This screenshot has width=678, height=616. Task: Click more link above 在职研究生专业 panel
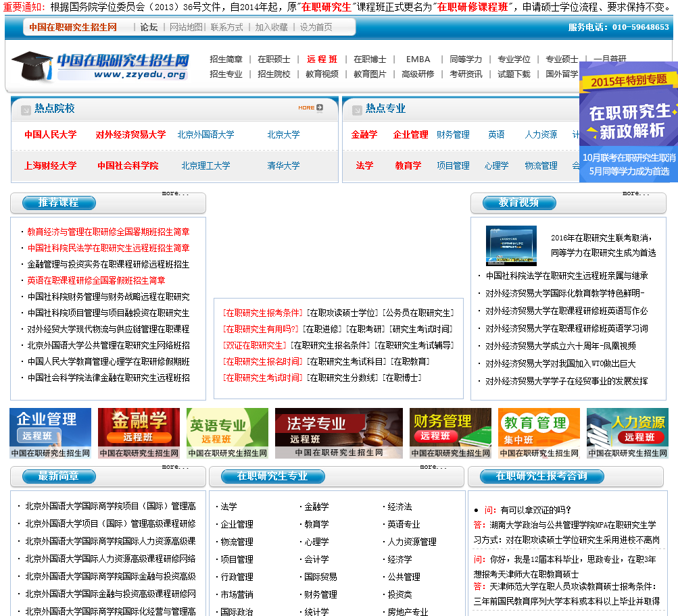tap(433, 467)
